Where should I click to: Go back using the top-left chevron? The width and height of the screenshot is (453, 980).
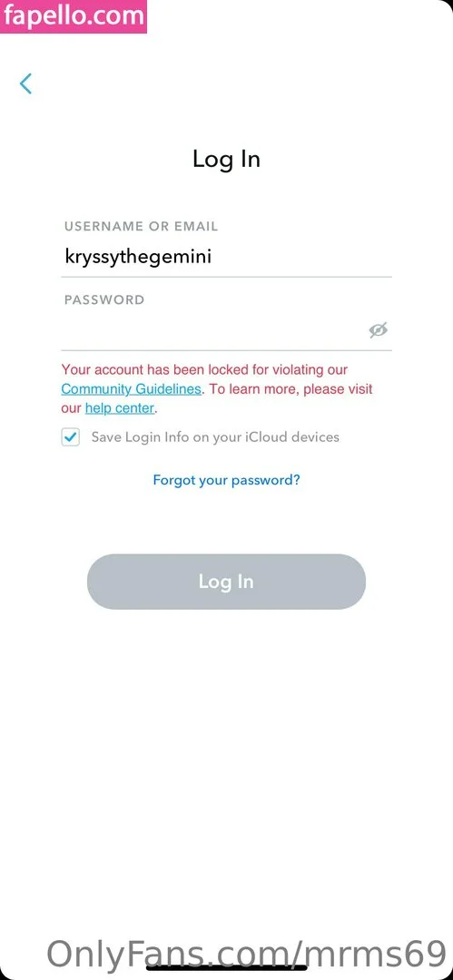point(25,83)
